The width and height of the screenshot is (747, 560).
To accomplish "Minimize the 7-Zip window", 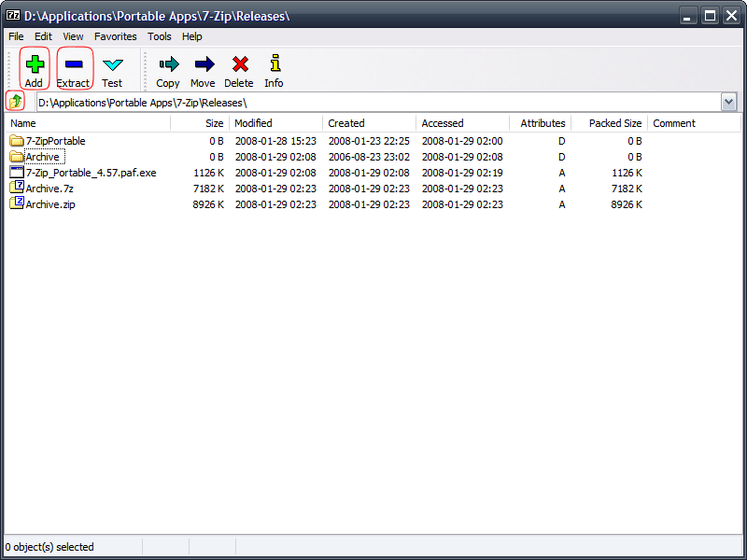I will pyautogui.click(x=687, y=16).
